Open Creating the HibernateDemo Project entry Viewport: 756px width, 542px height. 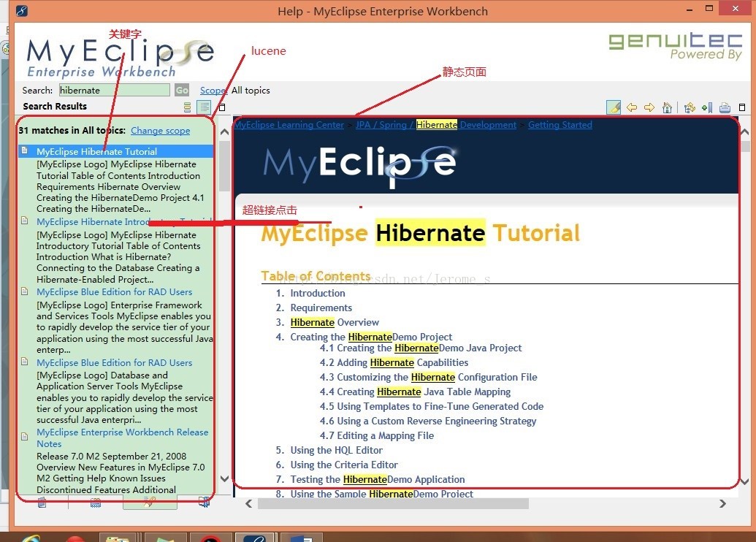(371, 337)
